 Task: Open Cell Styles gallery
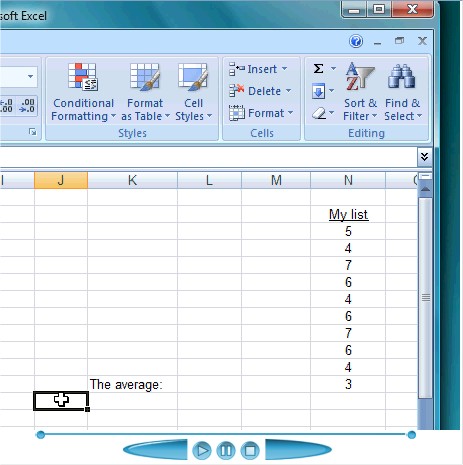pos(193,92)
